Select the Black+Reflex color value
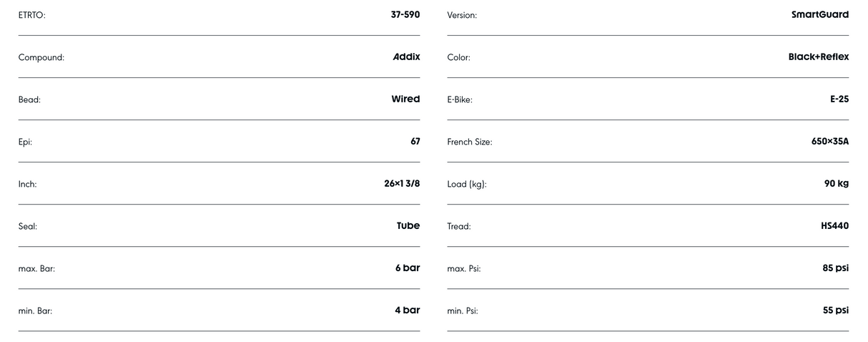This screenshot has width=868, height=342. point(819,57)
